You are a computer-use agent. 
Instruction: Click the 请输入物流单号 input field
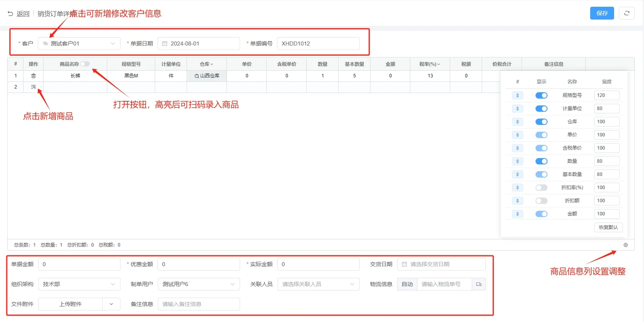click(444, 284)
